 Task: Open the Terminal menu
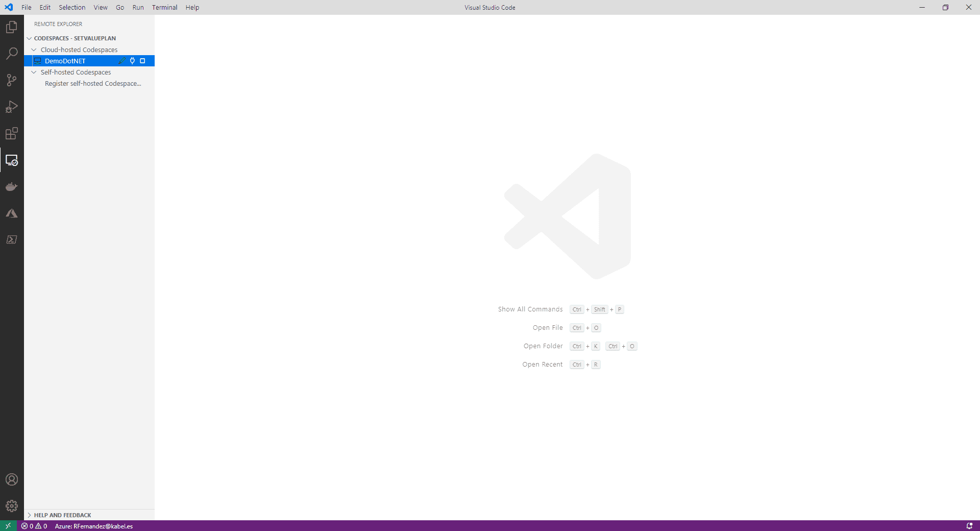164,7
